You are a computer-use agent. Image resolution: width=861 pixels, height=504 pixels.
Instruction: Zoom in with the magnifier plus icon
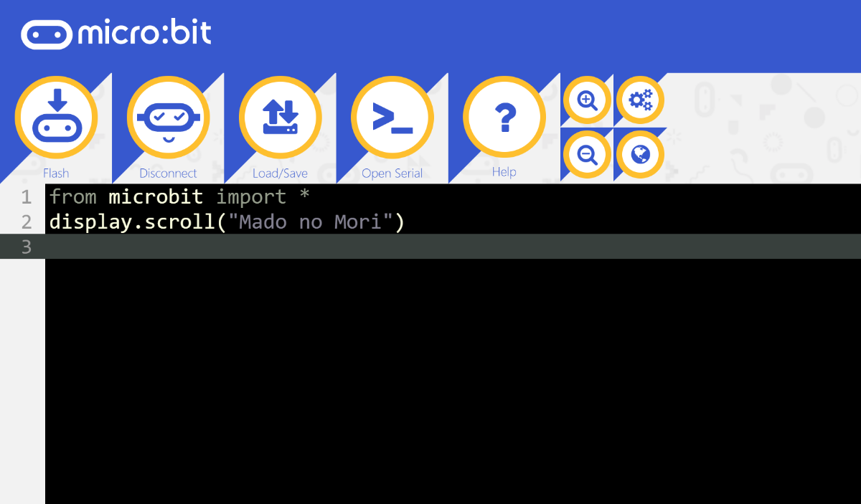(587, 100)
